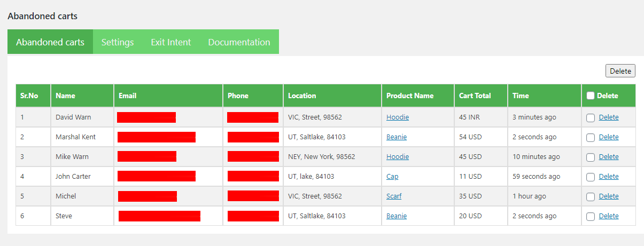This screenshot has height=246, width=644.
Task: Click location NEY, New York, 98562
Action: 322,156
